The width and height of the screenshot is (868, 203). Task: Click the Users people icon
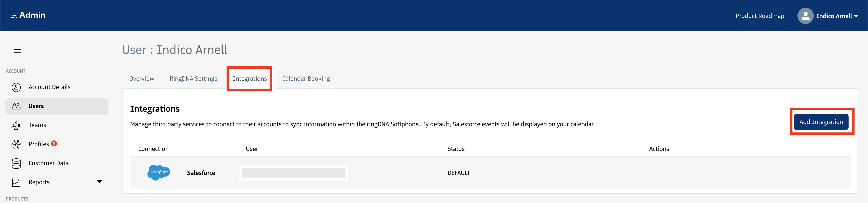16,106
